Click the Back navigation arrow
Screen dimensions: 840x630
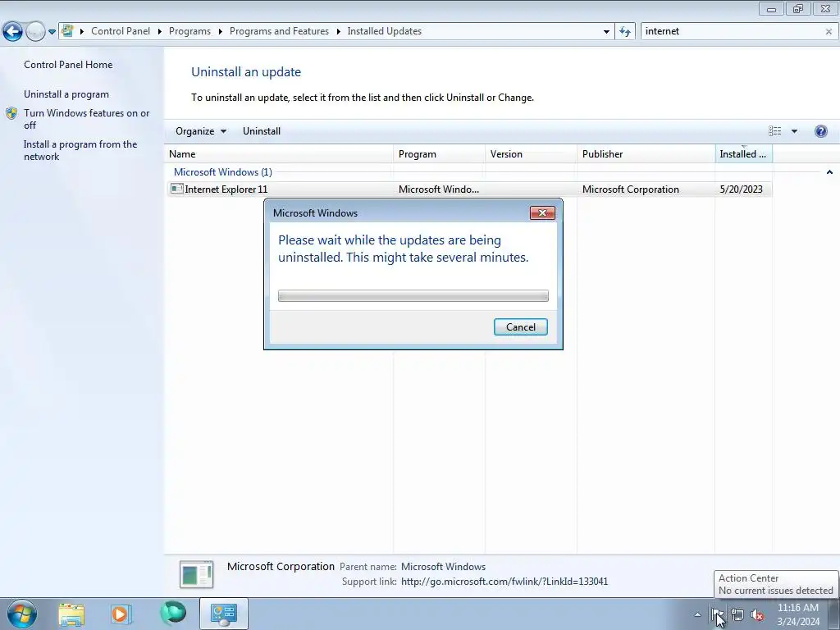[13, 32]
